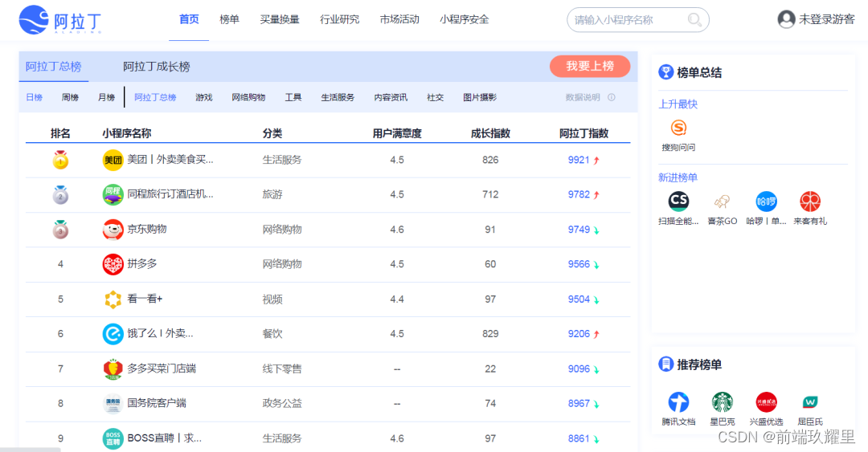
Task: Click the 未登录游客 user label
Action: pos(826,19)
